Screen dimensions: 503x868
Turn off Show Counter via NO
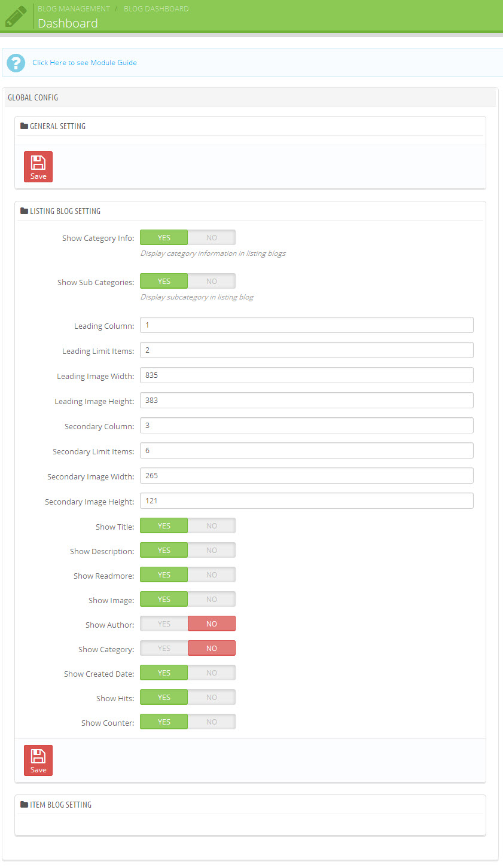pyautogui.click(x=212, y=722)
